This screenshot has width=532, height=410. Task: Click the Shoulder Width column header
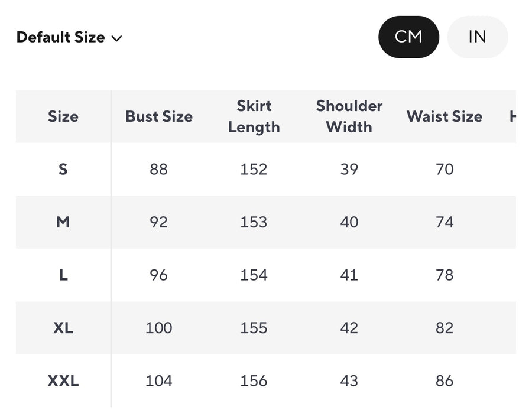click(349, 116)
